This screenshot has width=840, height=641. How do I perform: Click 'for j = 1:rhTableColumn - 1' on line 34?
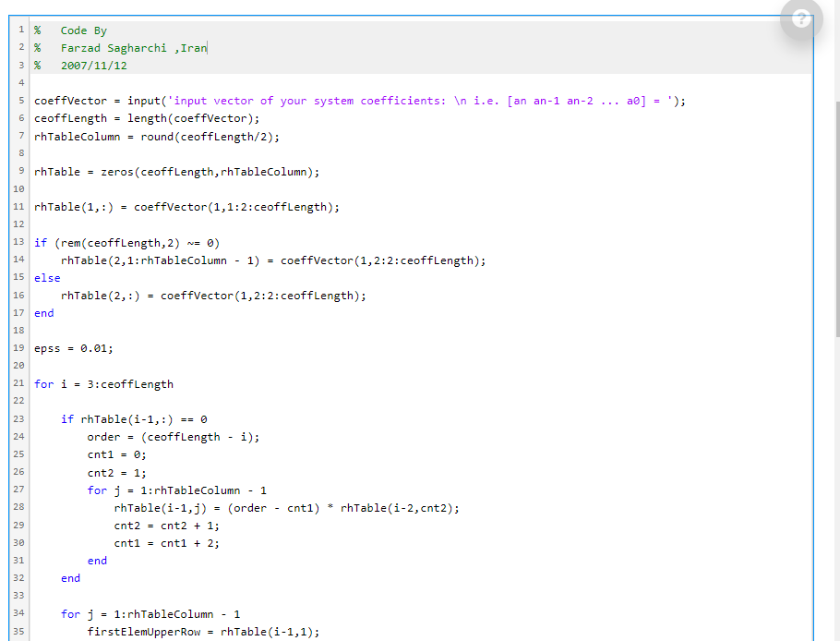150,614
